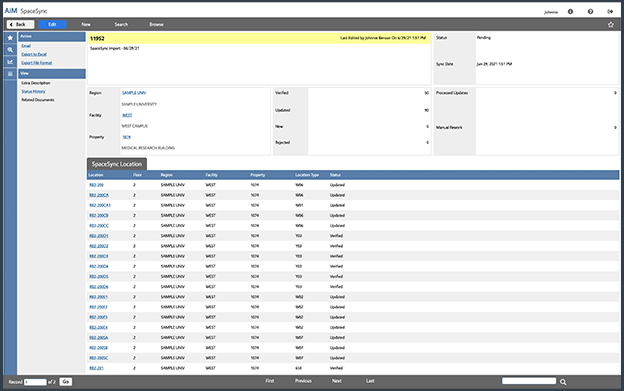Open the list menu icon in left sidebar
The height and width of the screenshot is (391, 624).
tap(10, 74)
